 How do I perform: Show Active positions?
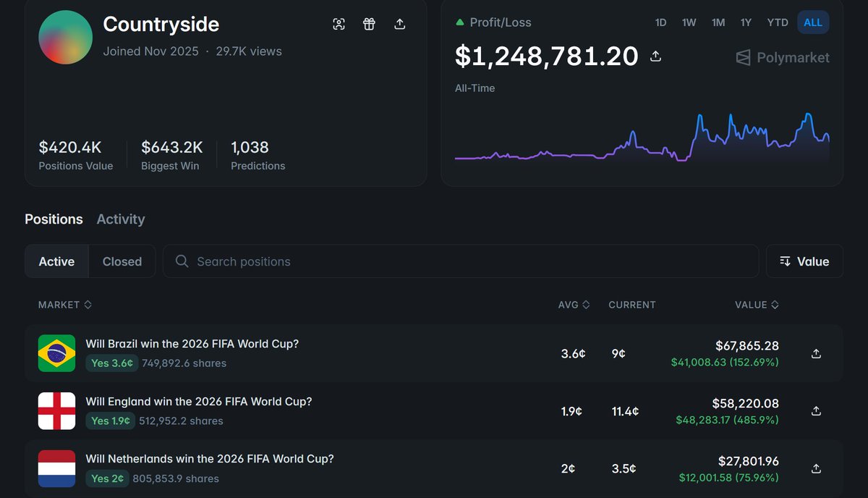pos(56,261)
